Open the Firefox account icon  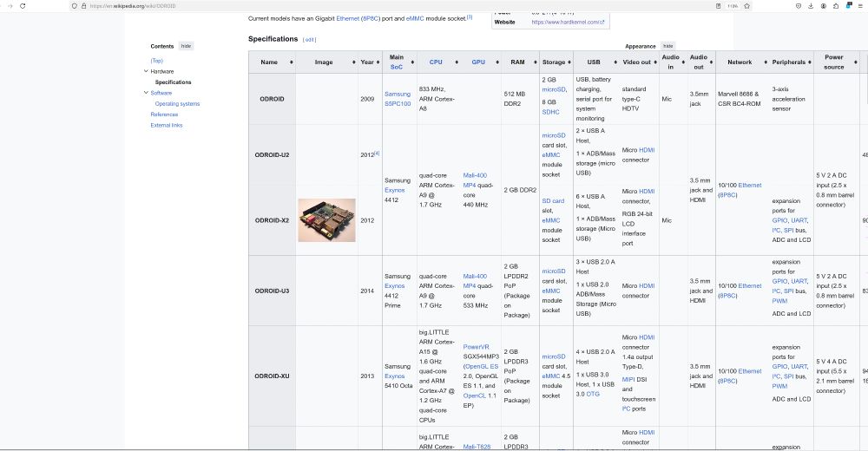[x=823, y=6]
